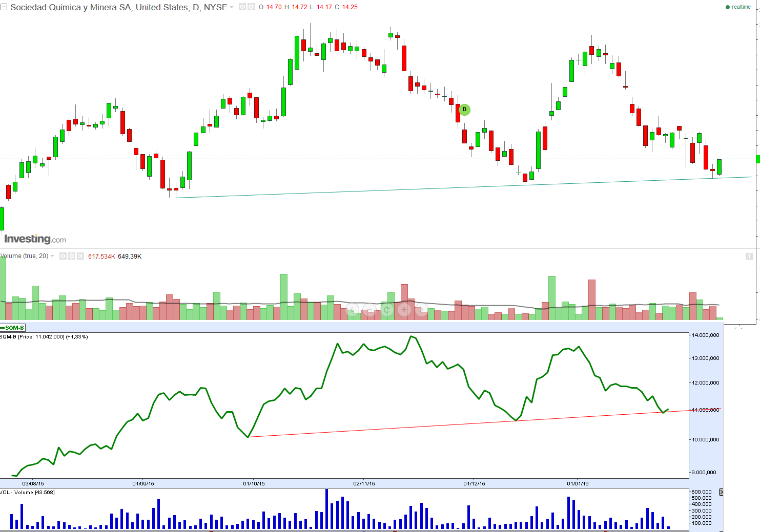Reset the chart view
The image size is (760, 532).
[x=387, y=309]
